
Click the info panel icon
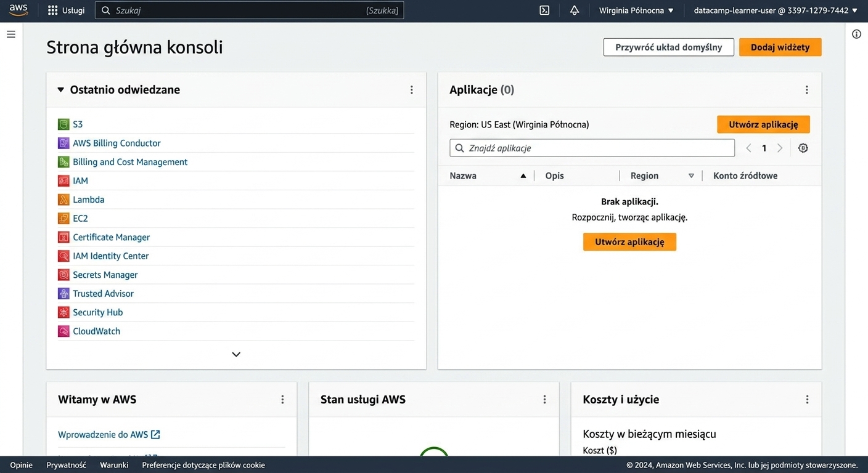856,34
